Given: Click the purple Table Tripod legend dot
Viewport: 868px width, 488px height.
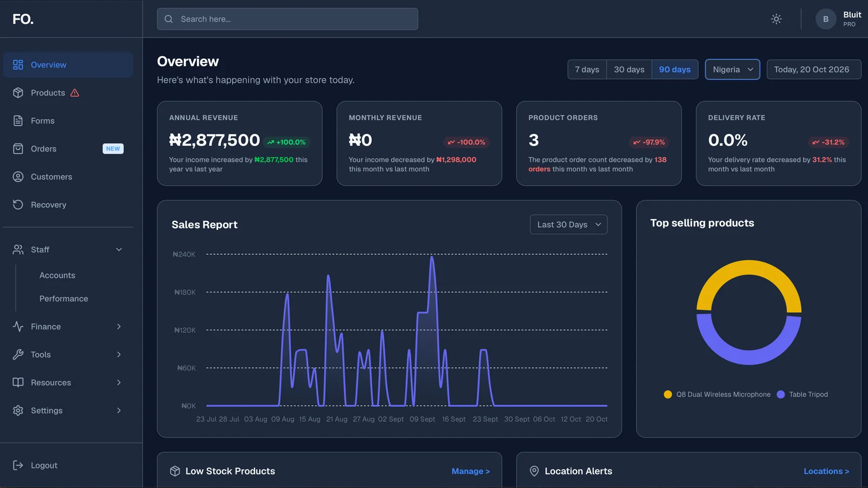Looking at the screenshot, I should point(781,394).
